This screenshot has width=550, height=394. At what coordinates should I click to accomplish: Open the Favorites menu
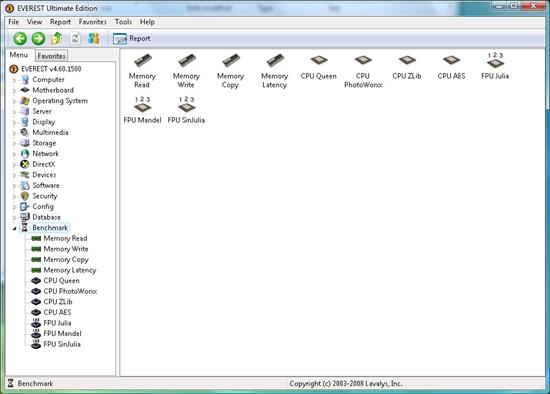pos(93,22)
